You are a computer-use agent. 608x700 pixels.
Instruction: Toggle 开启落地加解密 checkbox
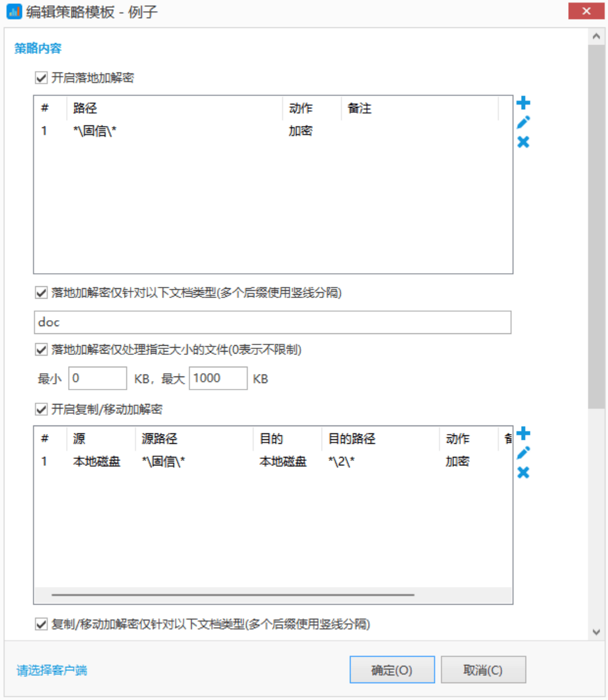click(x=41, y=78)
